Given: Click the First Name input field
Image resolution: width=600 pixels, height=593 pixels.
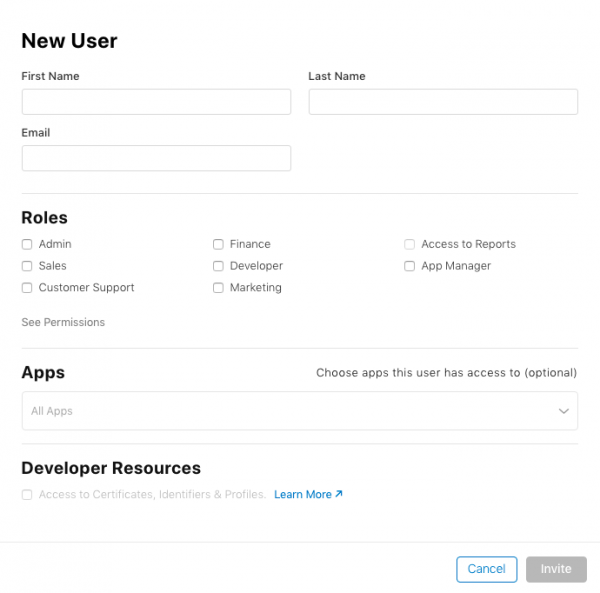Looking at the screenshot, I should (156, 102).
